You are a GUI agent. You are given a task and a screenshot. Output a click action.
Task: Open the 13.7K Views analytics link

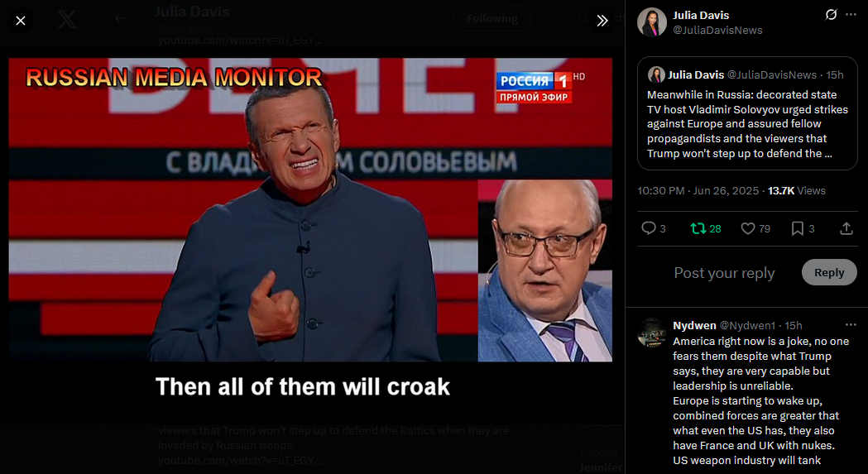point(797,190)
